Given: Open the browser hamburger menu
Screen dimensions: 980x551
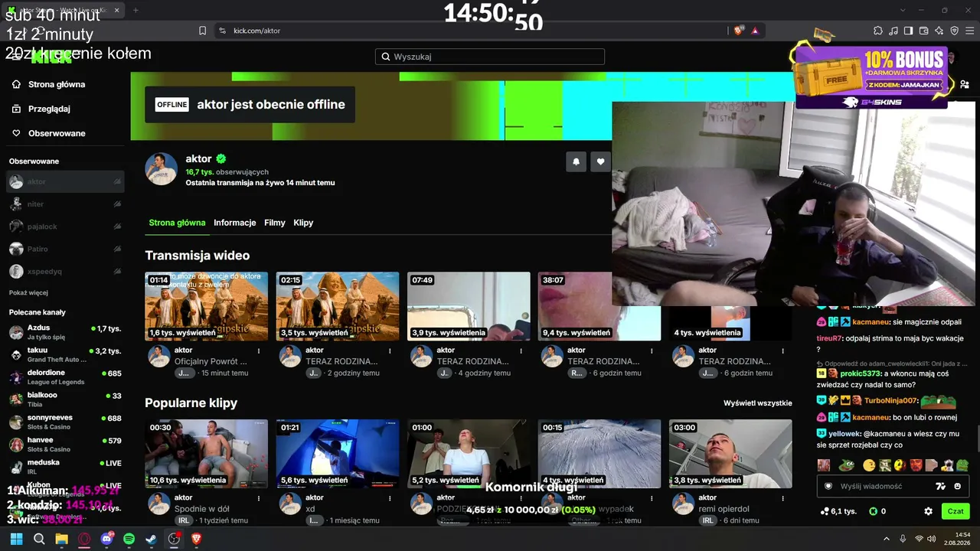Looking at the screenshot, I should click(x=969, y=31).
